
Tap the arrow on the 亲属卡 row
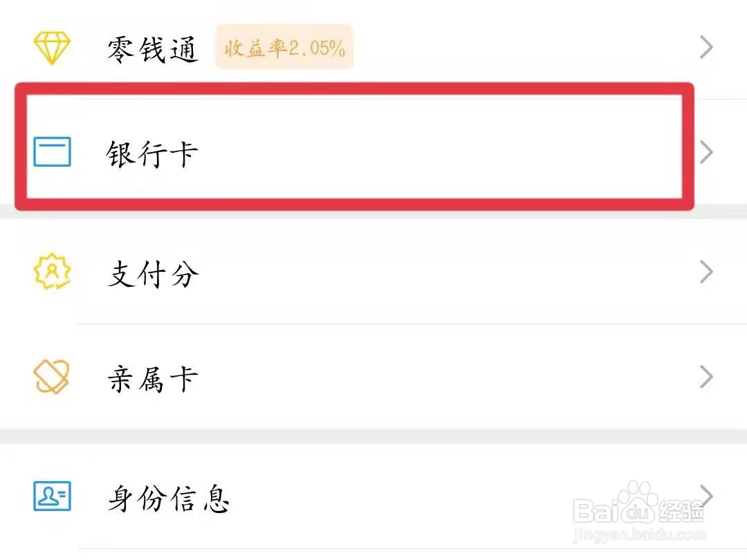pos(705,377)
